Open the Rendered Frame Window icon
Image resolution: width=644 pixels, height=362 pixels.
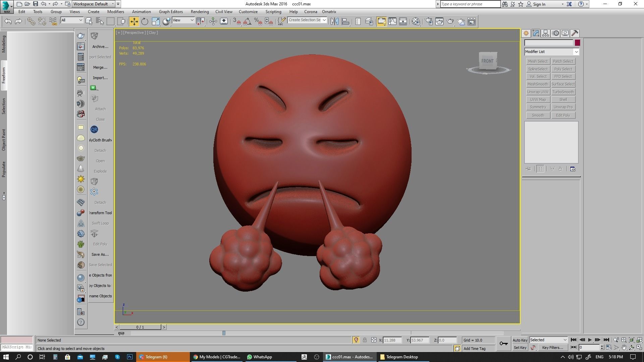pos(439,21)
